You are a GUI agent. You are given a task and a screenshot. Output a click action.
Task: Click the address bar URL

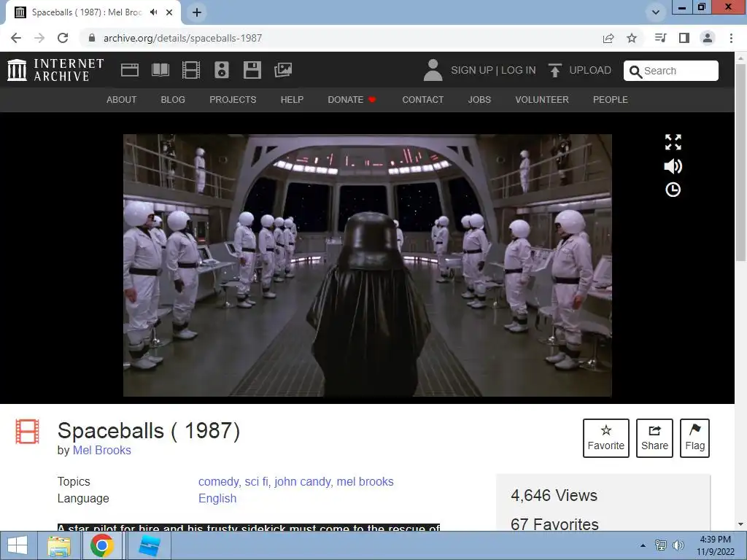click(182, 38)
